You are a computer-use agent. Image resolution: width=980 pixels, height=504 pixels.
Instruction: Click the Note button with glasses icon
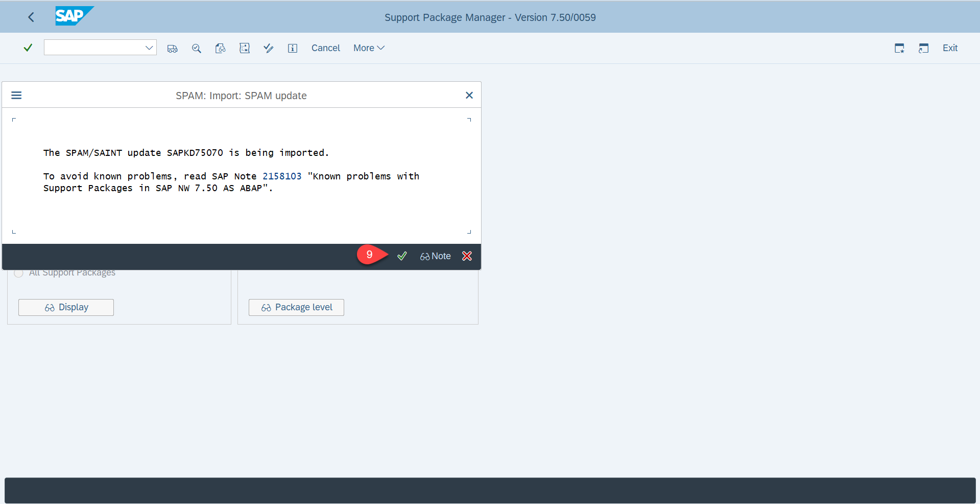click(435, 256)
